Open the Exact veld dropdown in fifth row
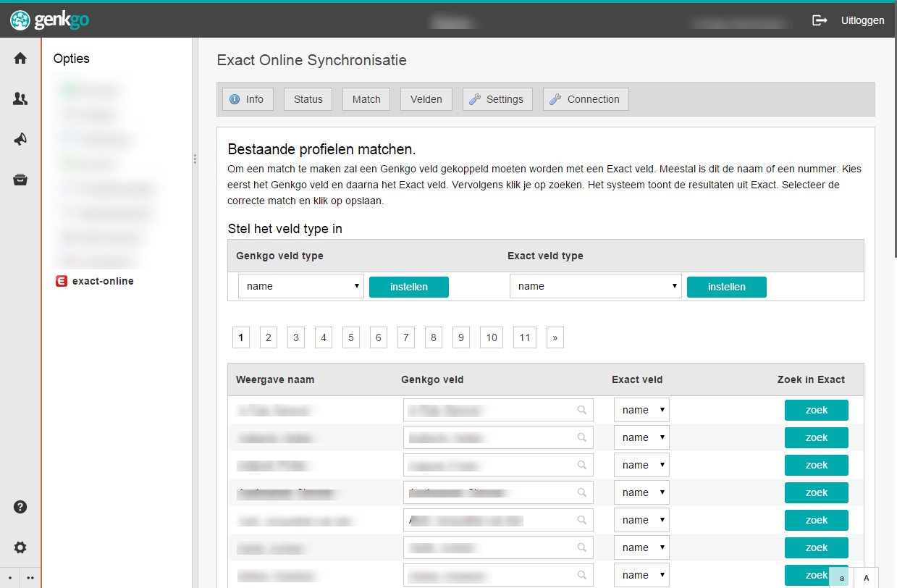Screen dimensions: 897x588 (641, 520)
